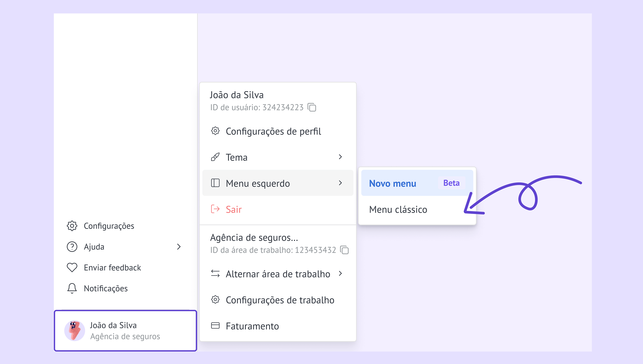Click the Faturamento card icon
Viewport: 643px width, 364px height.
215,325
